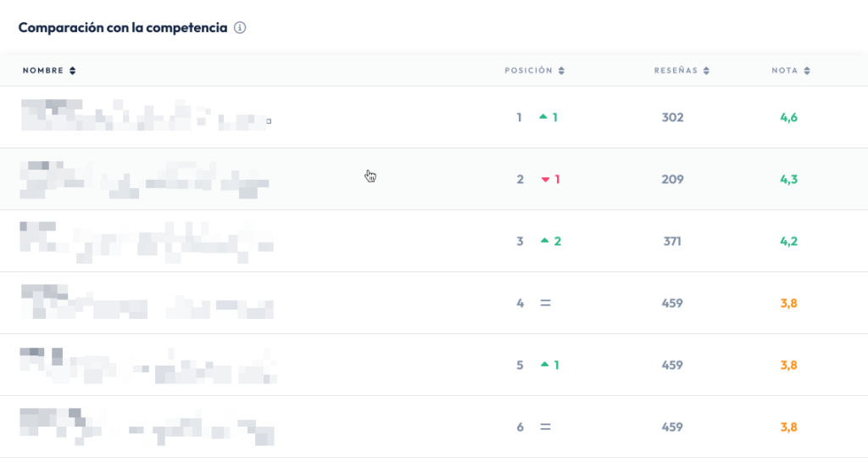Sort by Reseñas column arrows
This screenshot has width=868, height=458.
tap(706, 71)
